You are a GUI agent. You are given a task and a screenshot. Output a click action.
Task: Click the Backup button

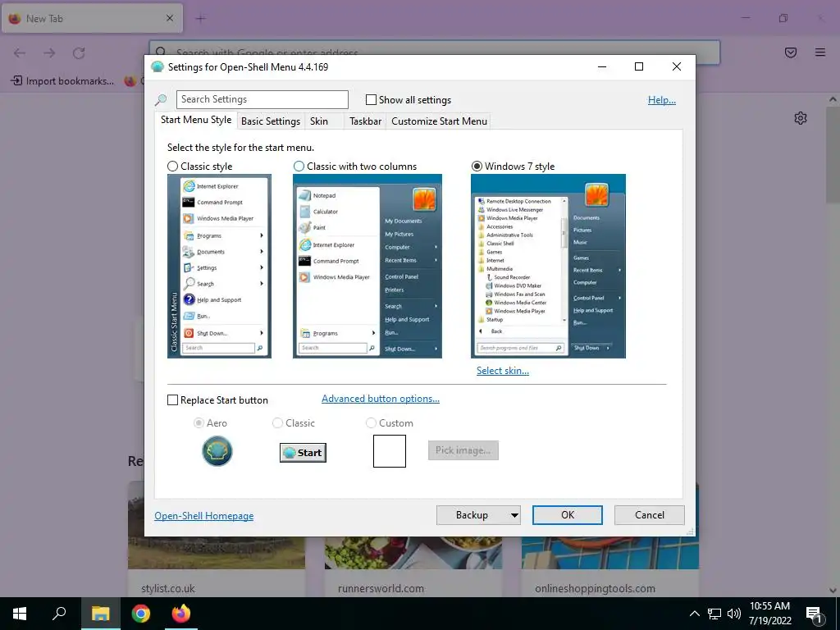click(472, 515)
